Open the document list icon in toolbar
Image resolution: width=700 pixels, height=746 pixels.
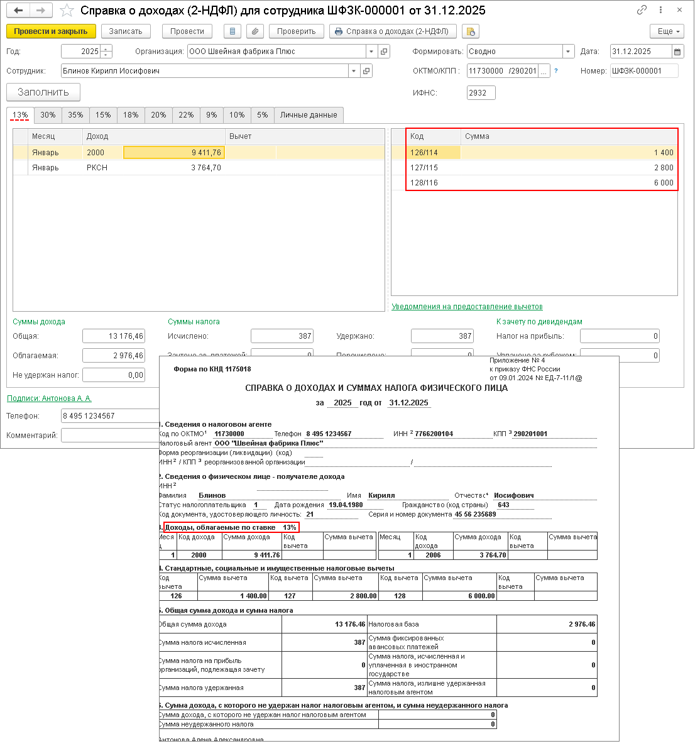tap(232, 31)
